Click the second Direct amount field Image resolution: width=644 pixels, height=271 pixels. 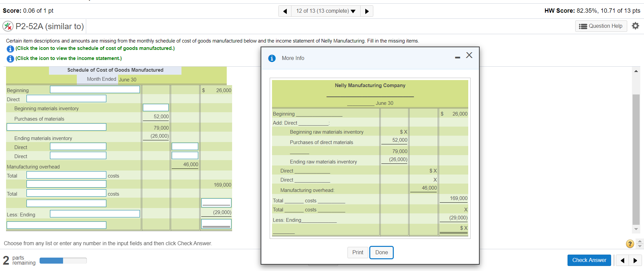[x=185, y=155]
